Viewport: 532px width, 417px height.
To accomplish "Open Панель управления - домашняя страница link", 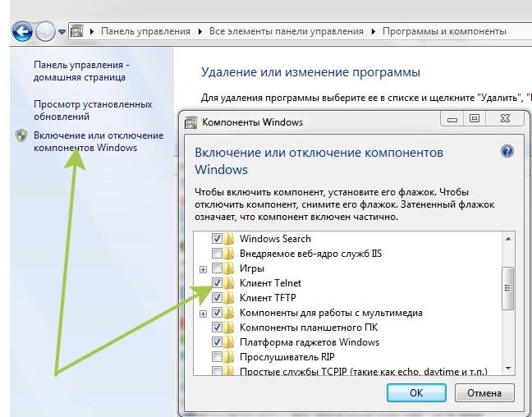I will (x=81, y=71).
